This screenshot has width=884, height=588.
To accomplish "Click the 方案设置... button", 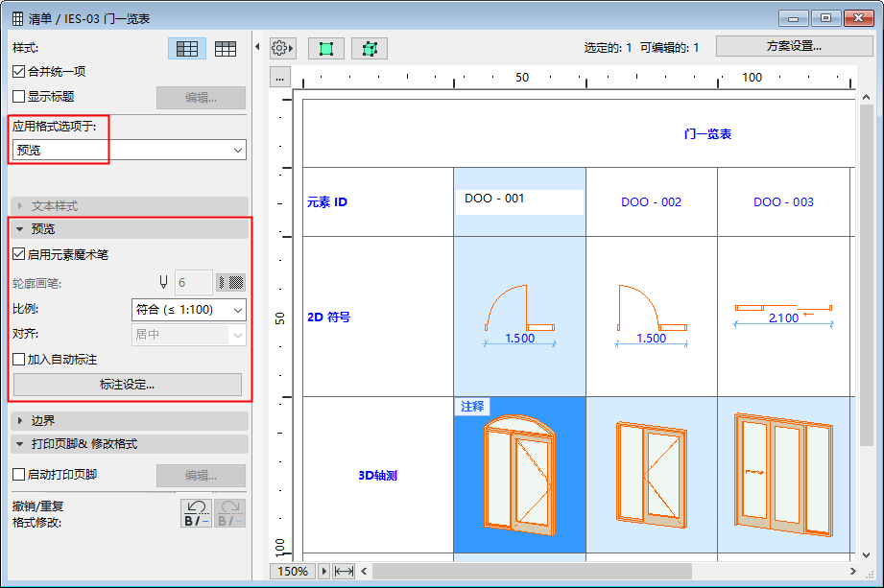I will coord(795,46).
